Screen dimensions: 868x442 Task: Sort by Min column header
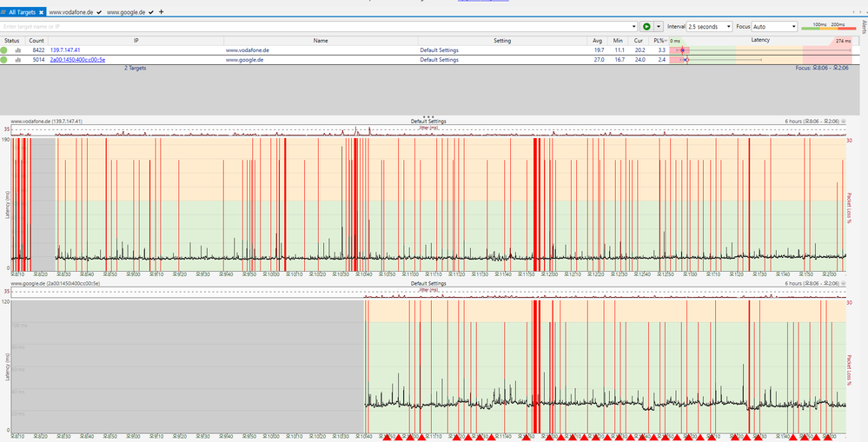tap(618, 41)
